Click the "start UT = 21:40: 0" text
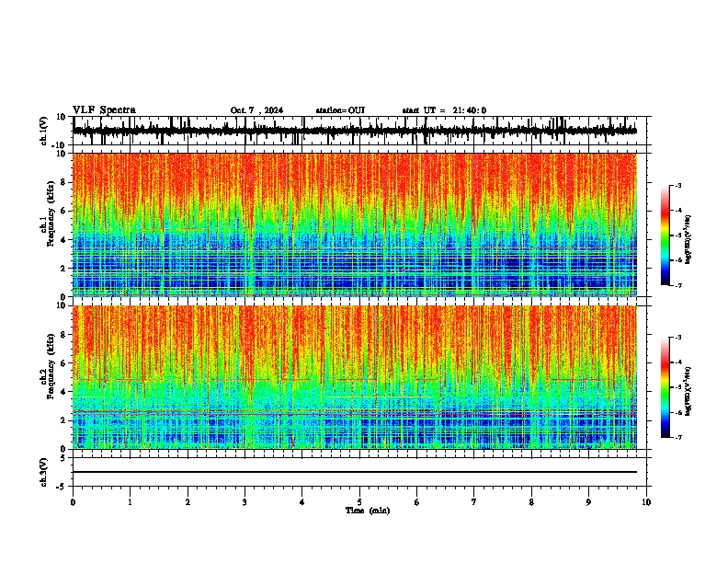728x563 pixels. [444, 110]
